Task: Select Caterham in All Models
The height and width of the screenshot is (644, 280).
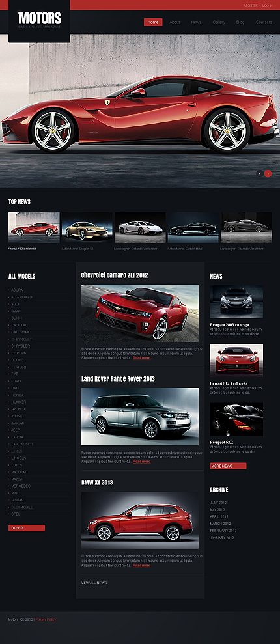Action: pos(20,332)
